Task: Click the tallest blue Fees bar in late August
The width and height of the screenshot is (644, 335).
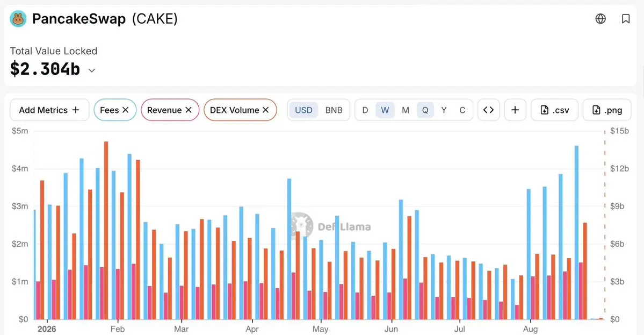Action: point(576,233)
